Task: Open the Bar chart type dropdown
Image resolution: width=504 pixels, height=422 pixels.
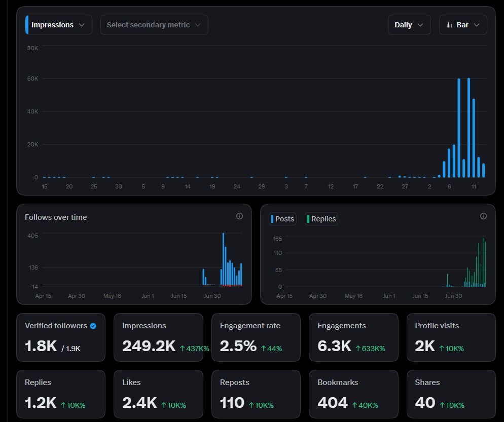Action: tap(463, 25)
